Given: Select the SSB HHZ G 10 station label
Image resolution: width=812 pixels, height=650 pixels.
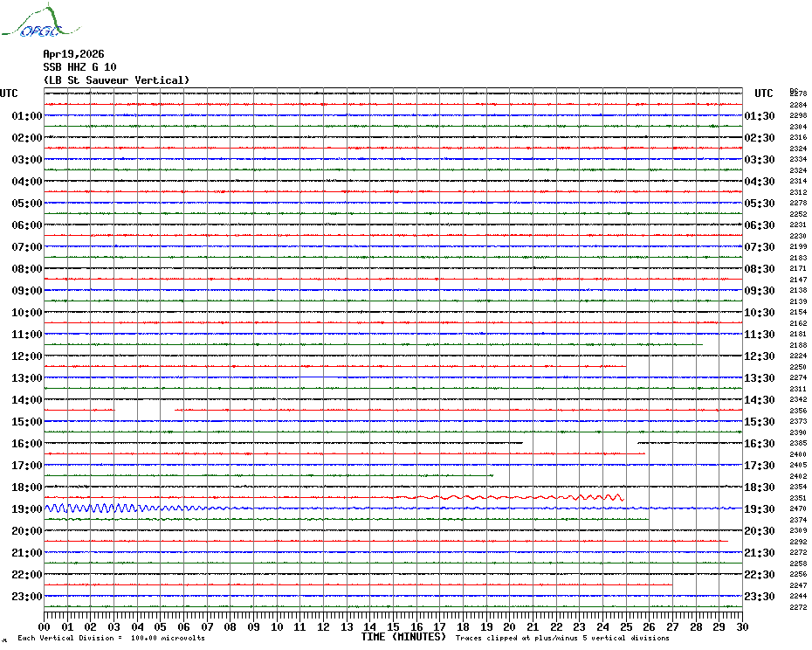Looking at the screenshot, I should 79,67.
